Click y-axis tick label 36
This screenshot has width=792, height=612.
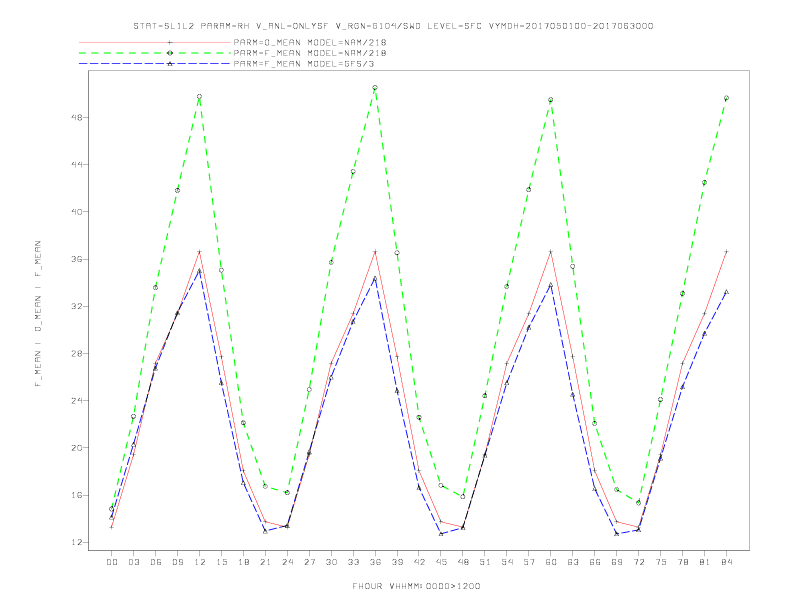pos(77,259)
